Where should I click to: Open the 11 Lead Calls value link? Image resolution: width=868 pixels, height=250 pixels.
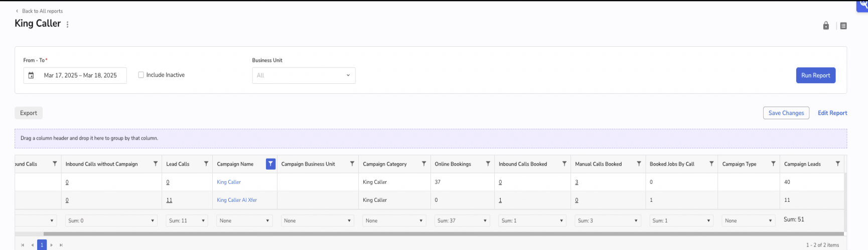[x=169, y=200]
